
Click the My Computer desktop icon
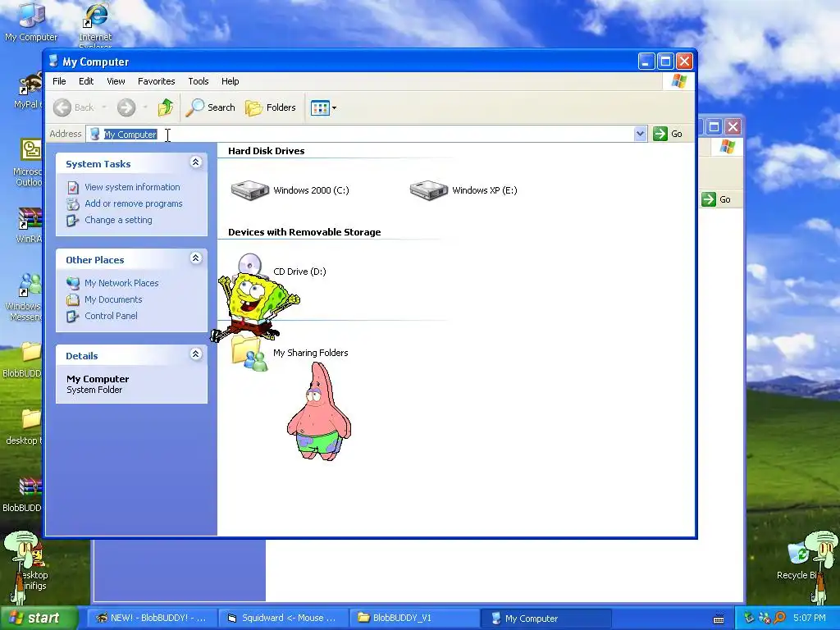pos(31,21)
